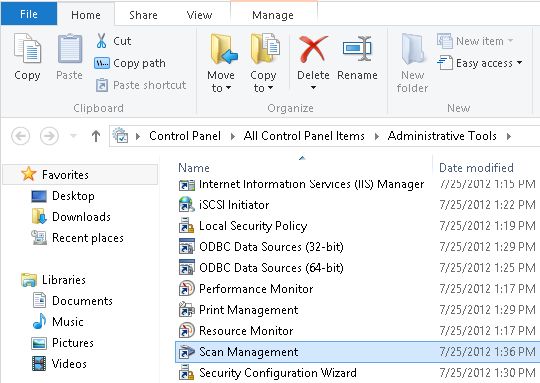Image resolution: width=540 pixels, height=383 pixels.
Task: Click the Easy access icon
Action: click(x=445, y=63)
